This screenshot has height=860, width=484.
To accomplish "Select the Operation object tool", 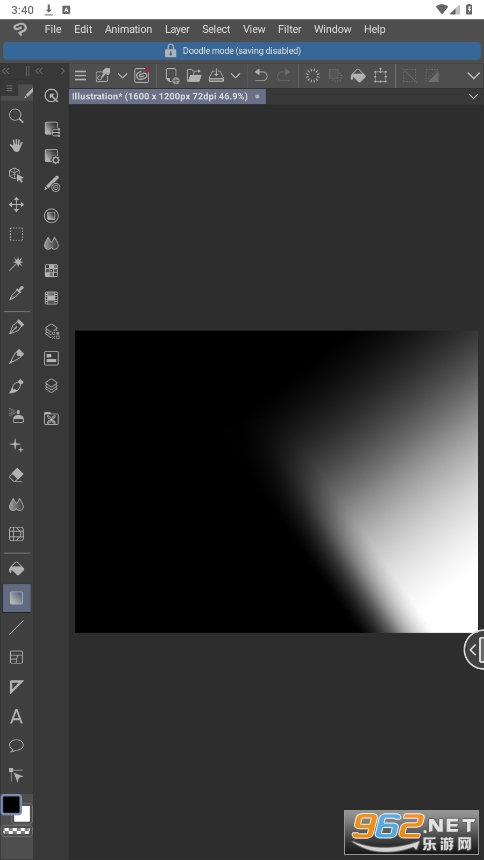I will [16, 175].
